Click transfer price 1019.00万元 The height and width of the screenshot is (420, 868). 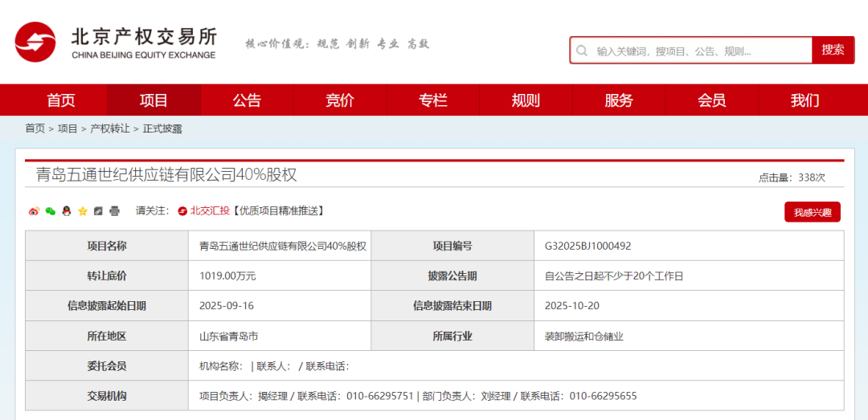click(x=227, y=276)
